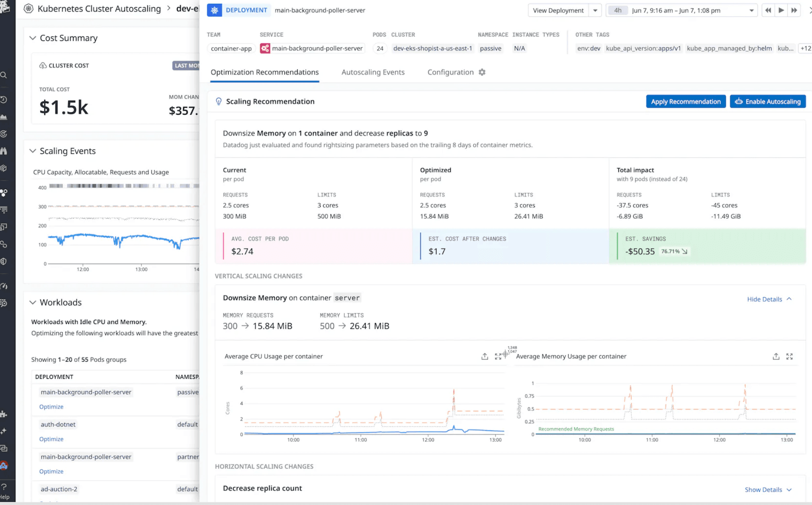Image resolution: width=812 pixels, height=505 pixels.
Task: Expand Average CPU Usage chart fullscreen
Action: 498,356
